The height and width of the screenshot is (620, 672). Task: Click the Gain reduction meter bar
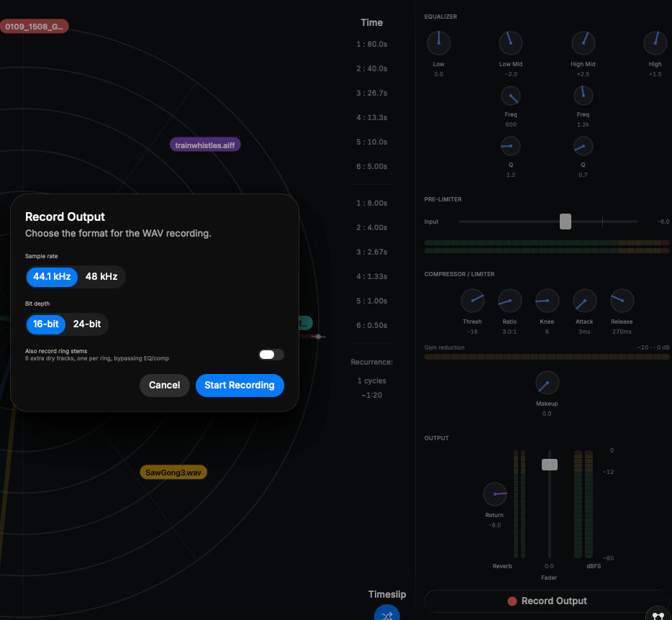547,357
